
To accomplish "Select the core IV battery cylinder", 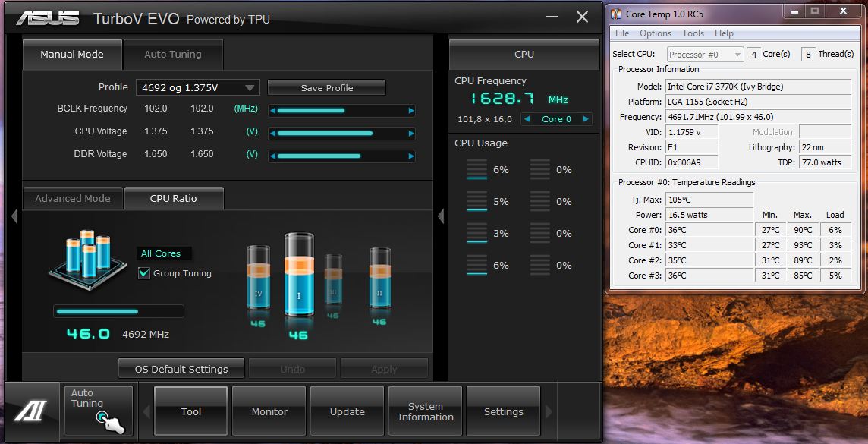I will tap(259, 279).
